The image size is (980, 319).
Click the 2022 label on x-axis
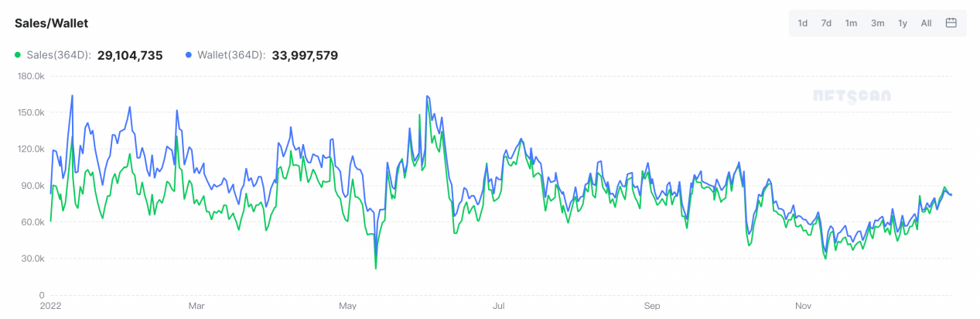coord(50,306)
